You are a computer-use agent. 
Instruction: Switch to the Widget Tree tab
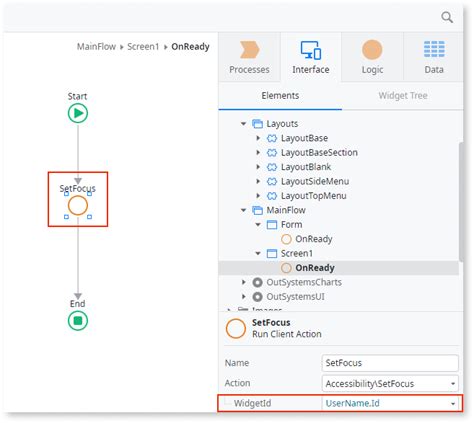(x=403, y=96)
